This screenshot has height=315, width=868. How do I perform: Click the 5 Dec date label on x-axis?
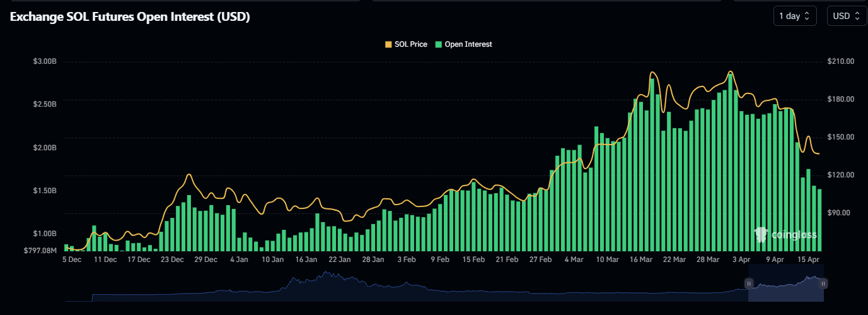(x=72, y=259)
